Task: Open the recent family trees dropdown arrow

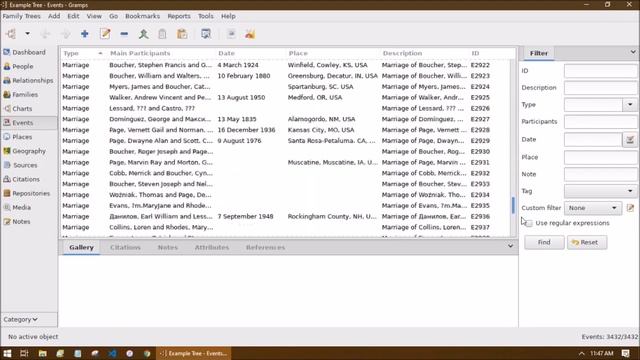Action: [27, 34]
